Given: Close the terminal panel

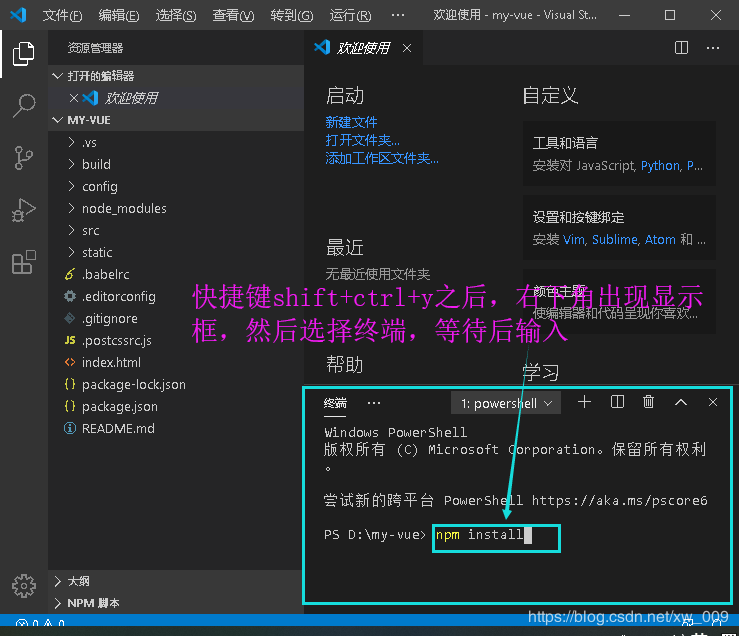Looking at the screenshot, I should (x=713, y=402).
